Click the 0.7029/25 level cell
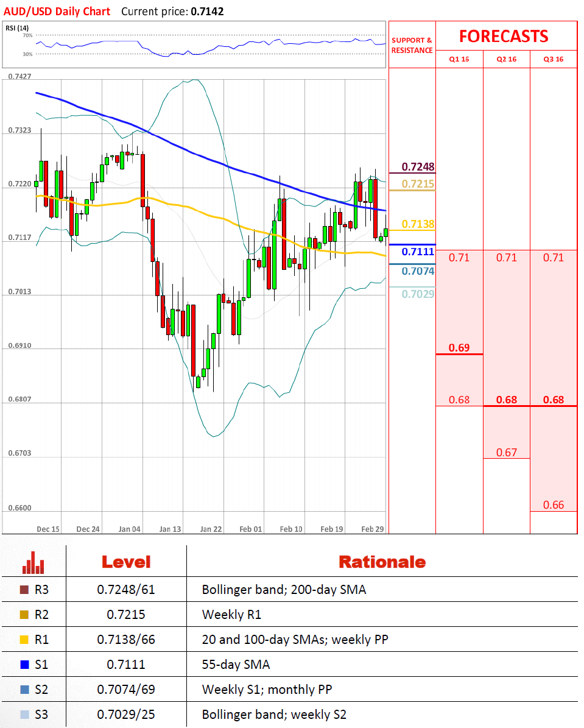This screenshot has width=584, height=728. tap(126, 715)
